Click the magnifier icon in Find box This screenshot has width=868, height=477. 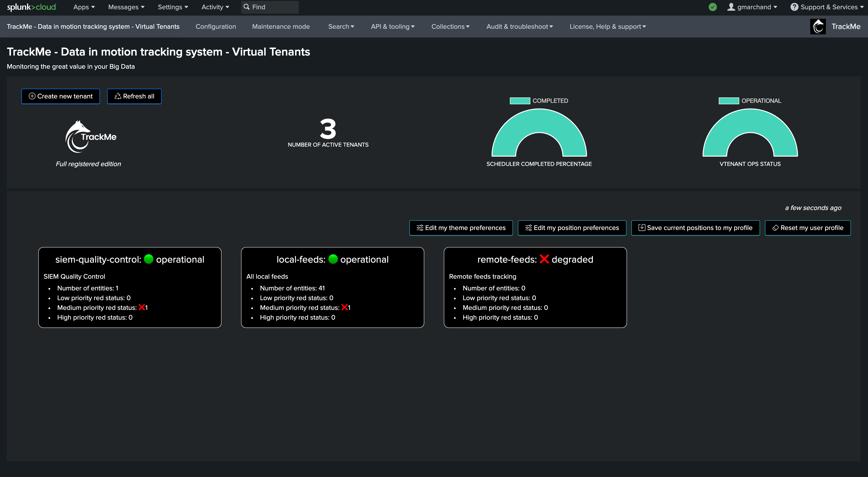coord(247,7)
